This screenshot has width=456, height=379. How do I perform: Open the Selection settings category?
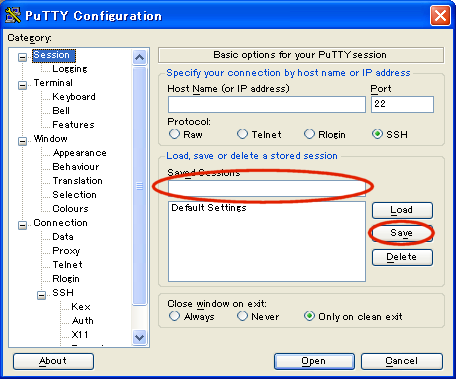[x=74, y=195]
